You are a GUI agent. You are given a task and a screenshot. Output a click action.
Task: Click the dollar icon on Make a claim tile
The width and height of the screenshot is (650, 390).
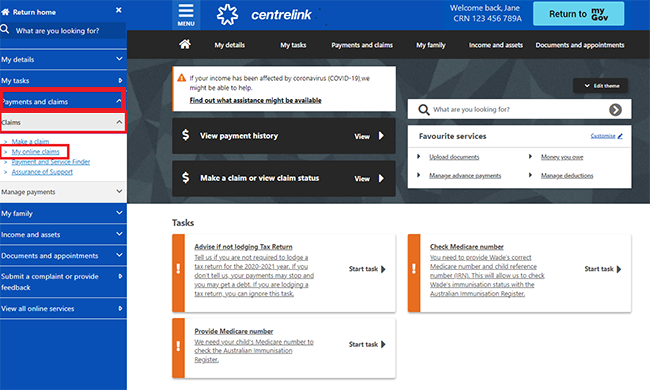click(x=186, y=177)
